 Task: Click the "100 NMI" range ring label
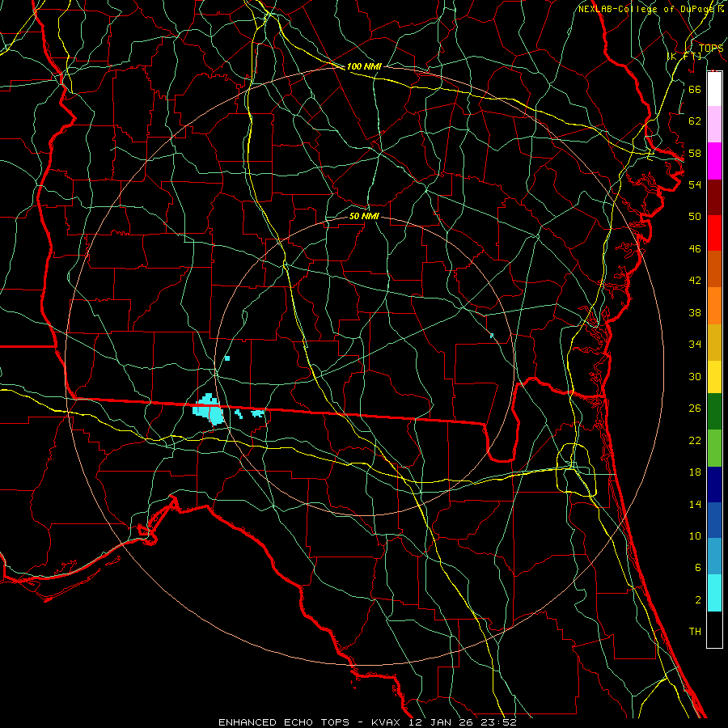364,67
